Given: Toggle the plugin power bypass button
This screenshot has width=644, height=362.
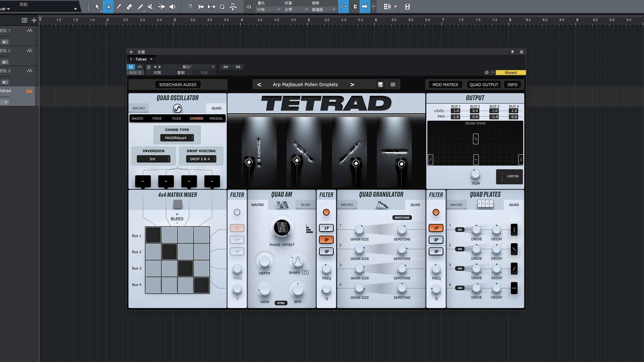Looking at the screenshot, I should pos(131,67).
